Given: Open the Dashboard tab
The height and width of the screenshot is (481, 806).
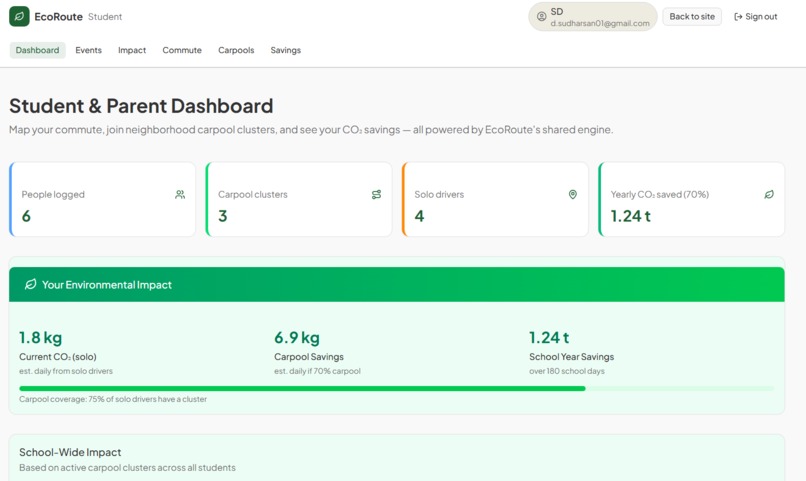Looking at the screenshot, I should pyautogui.click(x=38, y=50).
